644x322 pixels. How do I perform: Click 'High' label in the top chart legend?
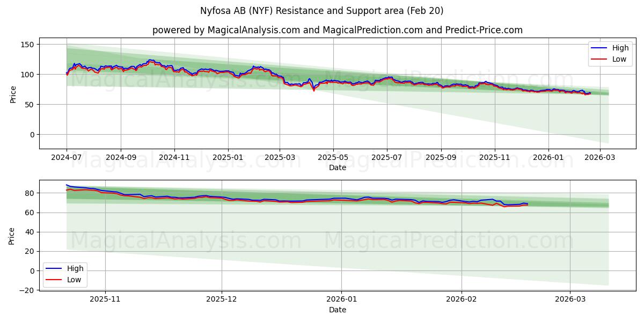(620, 48)
